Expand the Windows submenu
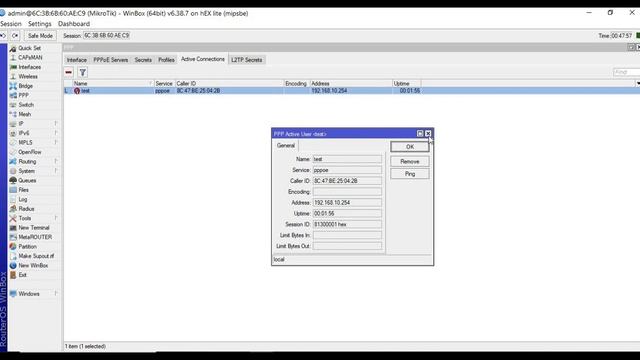The height and width of the screenshot is (360, 640). pos(56,293)
